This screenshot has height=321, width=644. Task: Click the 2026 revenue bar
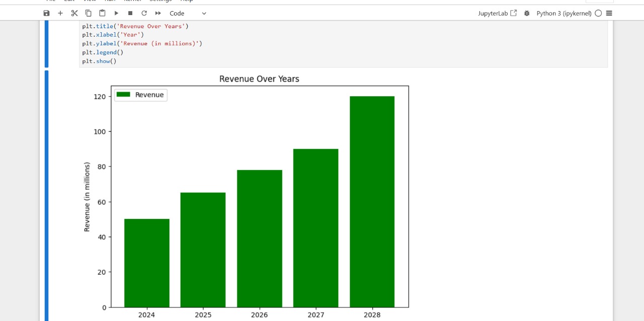tap(260, 238)
